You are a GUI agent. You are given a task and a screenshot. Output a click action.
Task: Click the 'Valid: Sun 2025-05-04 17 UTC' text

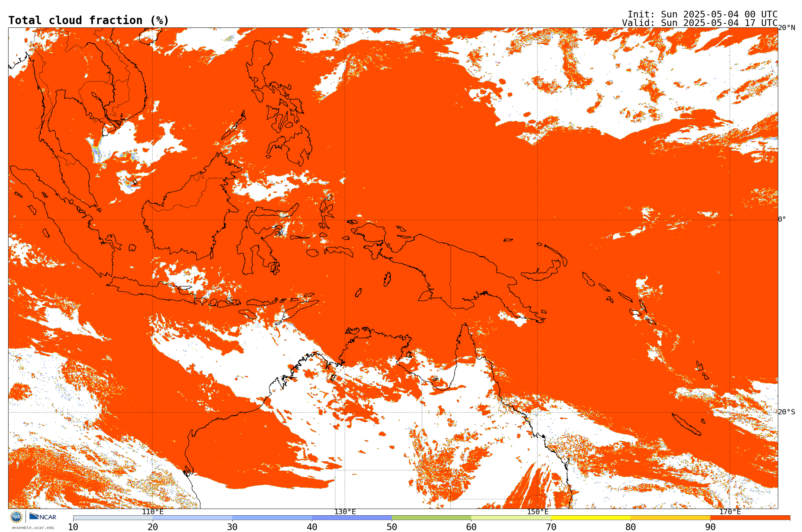700,23
